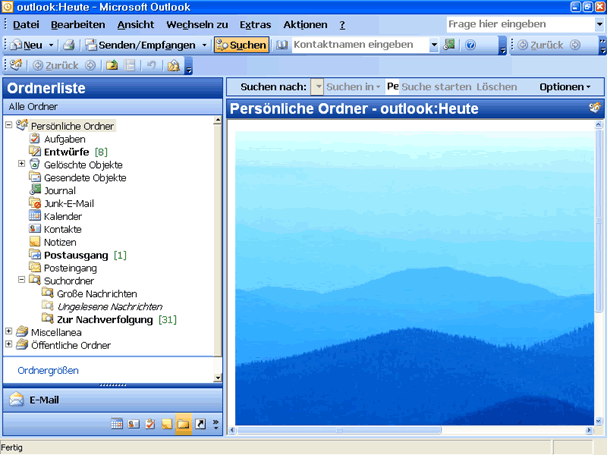Click the calendar icon in the bottom navigation bar
608x456 pixels.
pyautogui.click(x=117, y=424)
